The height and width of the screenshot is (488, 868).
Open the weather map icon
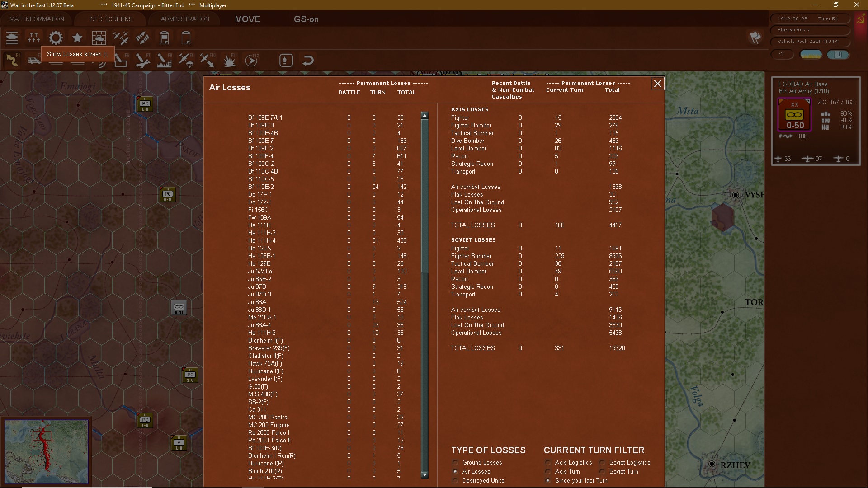pyautogui.click(x=99, y=38)
